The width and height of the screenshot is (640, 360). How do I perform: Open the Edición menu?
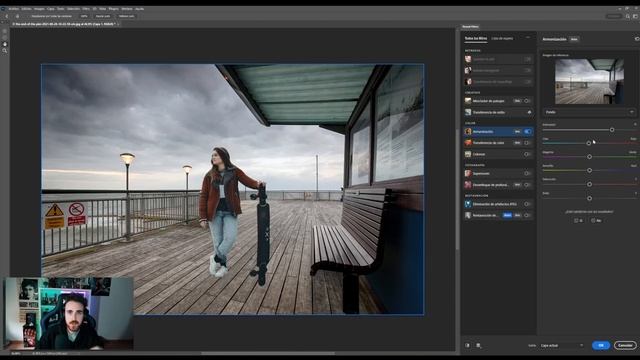point(27,9)
